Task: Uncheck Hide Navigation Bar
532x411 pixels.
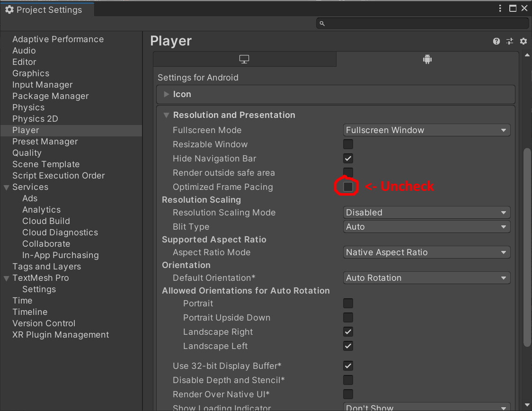Action: click(x=348, y=158)
